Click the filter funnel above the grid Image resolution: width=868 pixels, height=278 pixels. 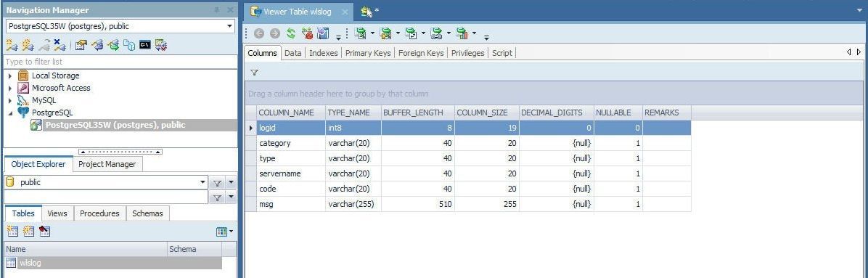[254, 73]
